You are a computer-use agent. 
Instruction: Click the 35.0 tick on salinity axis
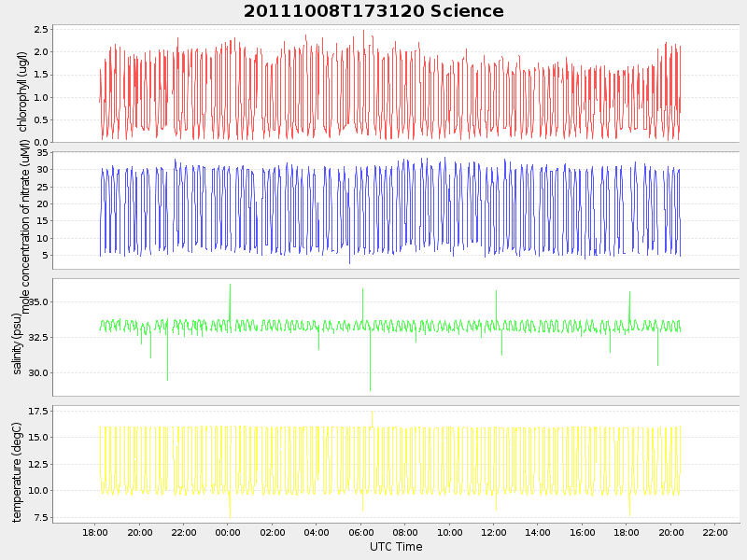click(38, 302)
